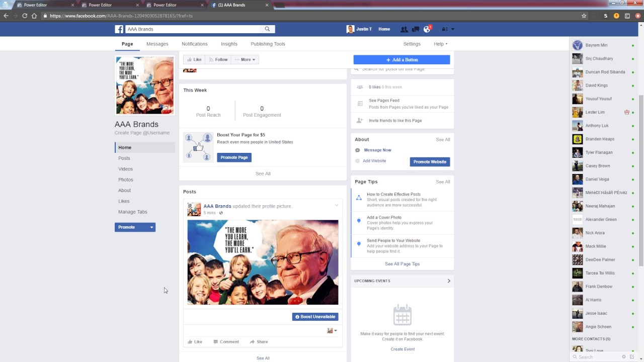Open the notifications globe icon
The height and width of the screenshot is (362, 644).
pyautogui.click(x=427, y=29)
